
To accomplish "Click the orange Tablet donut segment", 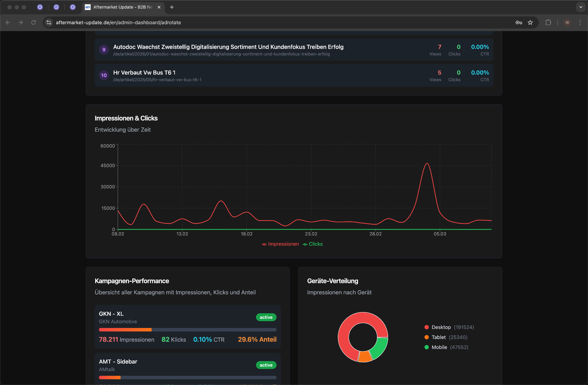I will (x=365, y=356).
